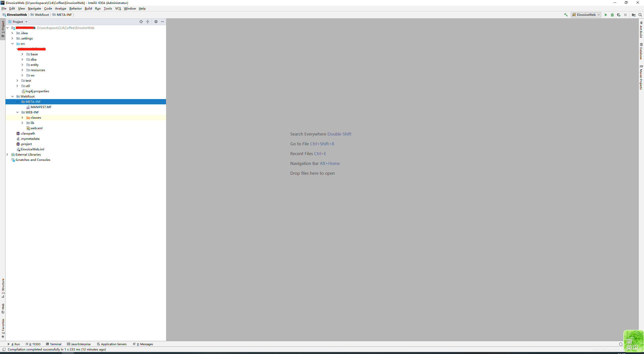This screenshot has height=354, width=644.
Task: Expand the entity package
Action: coord(22,65)
